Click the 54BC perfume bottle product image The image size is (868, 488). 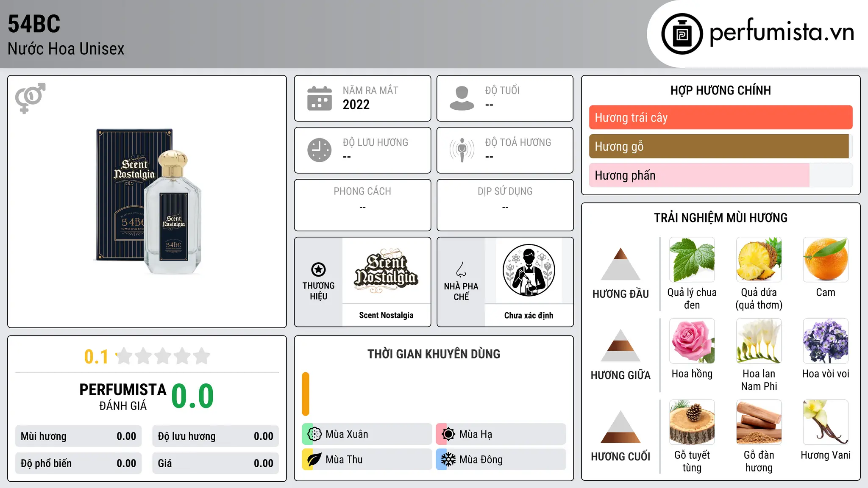(x=147, y=201)
